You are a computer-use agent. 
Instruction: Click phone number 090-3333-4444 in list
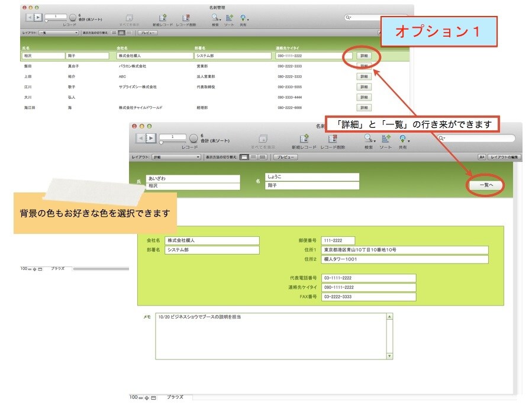(x=289, y=98)
